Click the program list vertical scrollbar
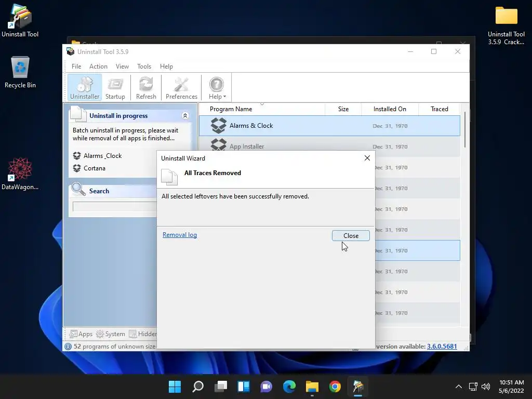The height and width of the screenshot is (399, 532). (x=464, y=129)
